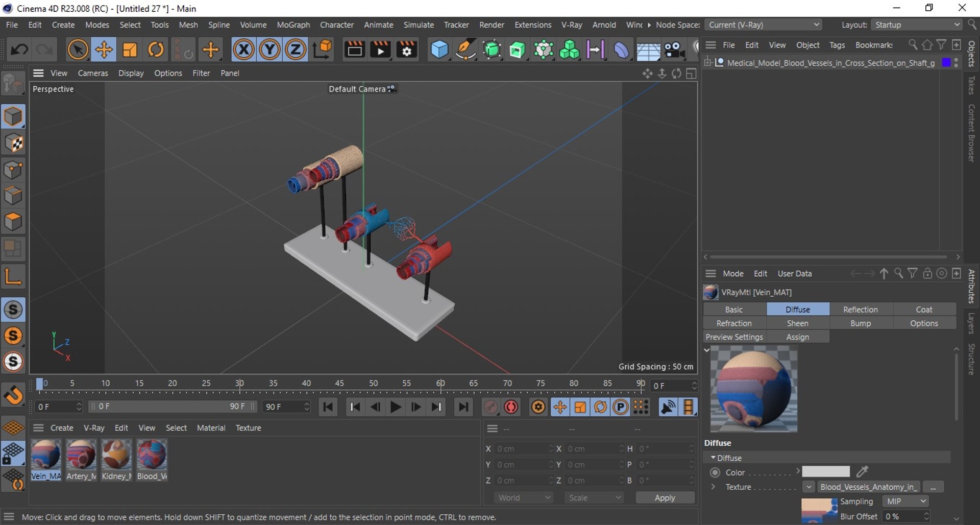Open the viewport Cameras menu
This screenshot has width=980, height=525.
93,73
